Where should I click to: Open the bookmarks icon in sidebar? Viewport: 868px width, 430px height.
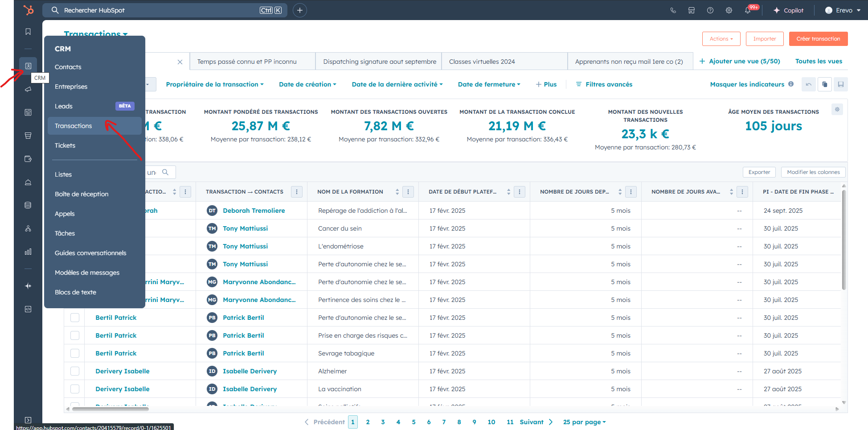pos(28,32)
